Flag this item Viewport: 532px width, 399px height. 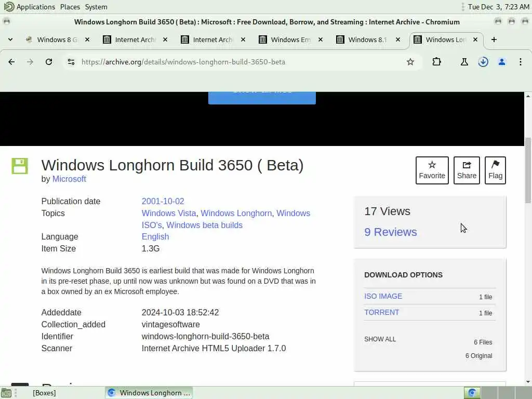pyautogui.click(x=495, y=170)
